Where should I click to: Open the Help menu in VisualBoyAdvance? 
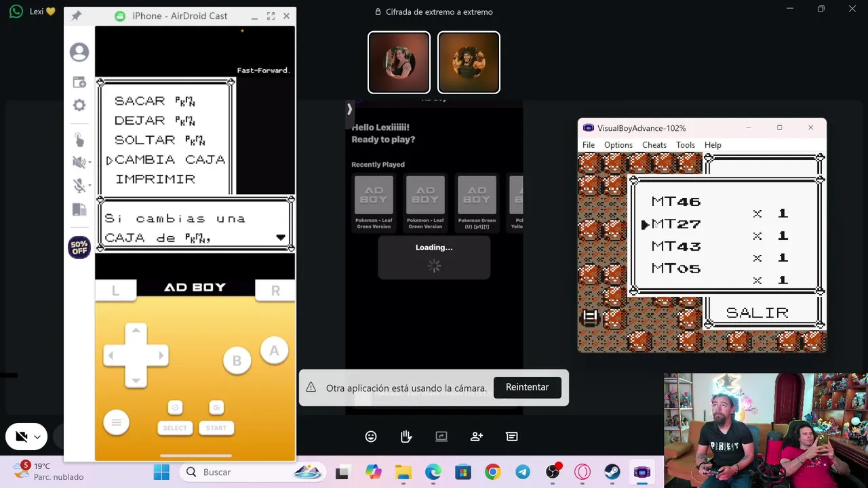713,145
